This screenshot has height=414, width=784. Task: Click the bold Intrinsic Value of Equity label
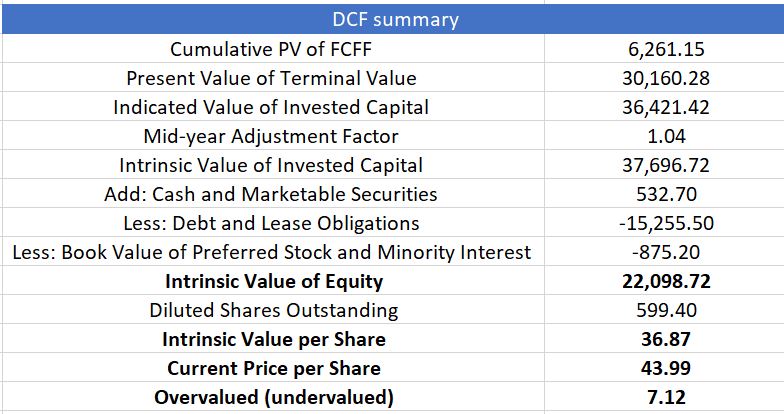click(273, 281)
